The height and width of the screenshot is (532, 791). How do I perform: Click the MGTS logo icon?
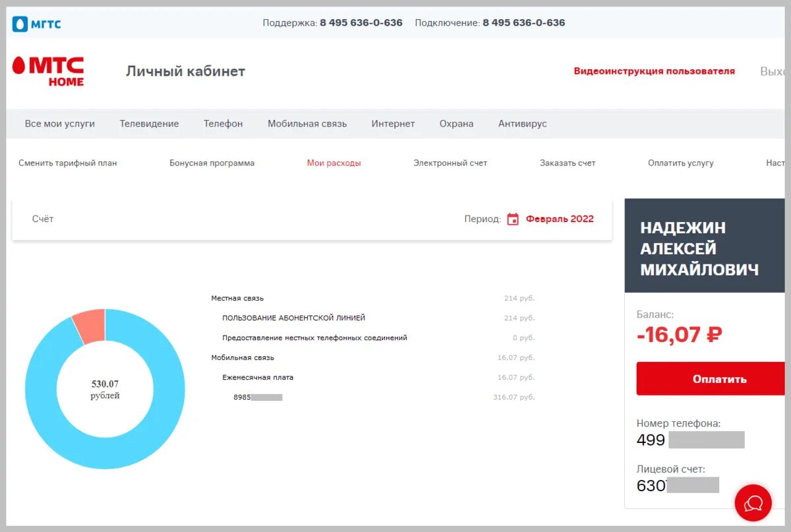point(20,24)
